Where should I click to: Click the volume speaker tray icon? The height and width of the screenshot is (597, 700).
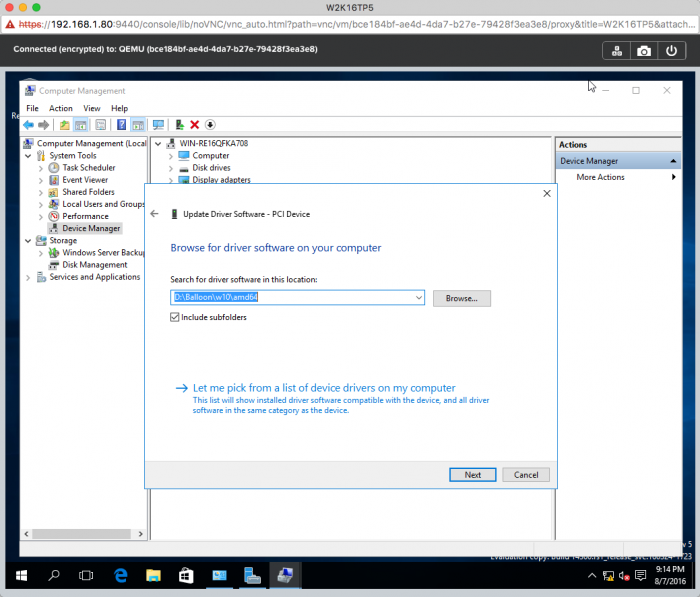coord(624,576)
